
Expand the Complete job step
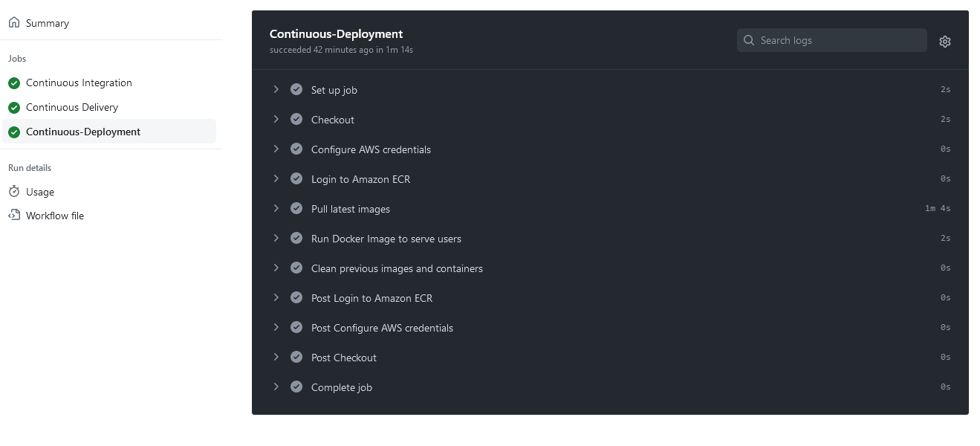[x=276, y=387]
